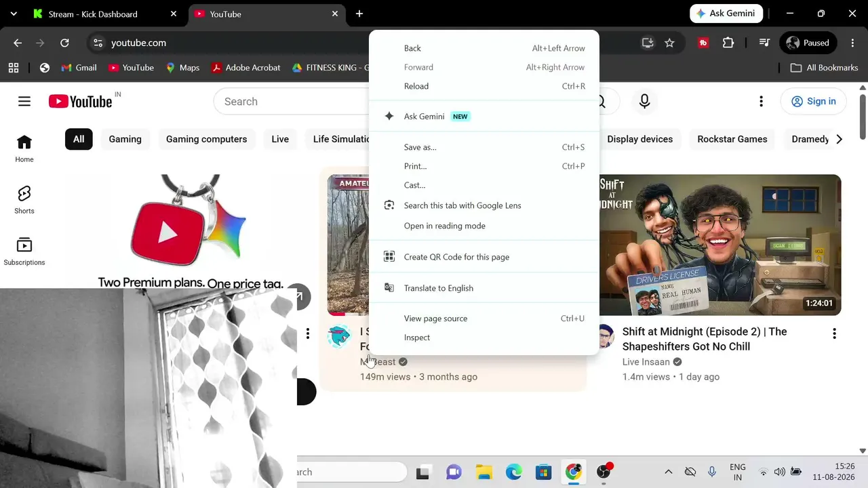The height and width of the screenshot is (488, 868).
Task: Click the install app icon in address bar
Action: click(x=648, y=43)
